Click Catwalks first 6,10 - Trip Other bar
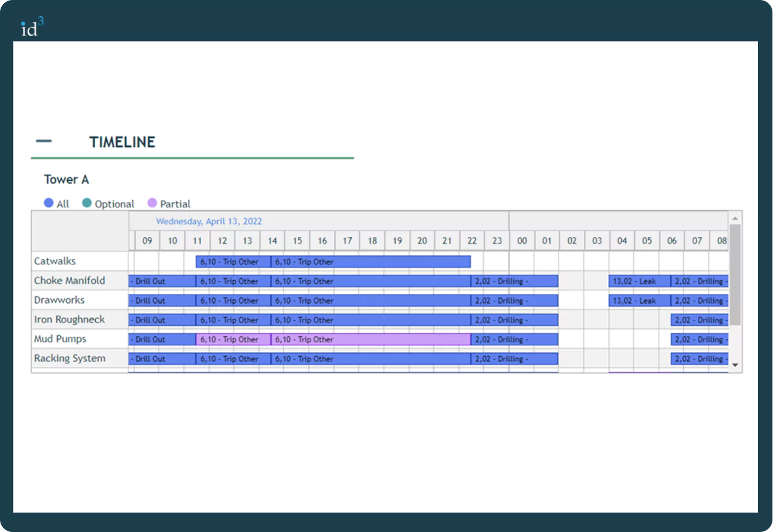 tap(233, 261)
